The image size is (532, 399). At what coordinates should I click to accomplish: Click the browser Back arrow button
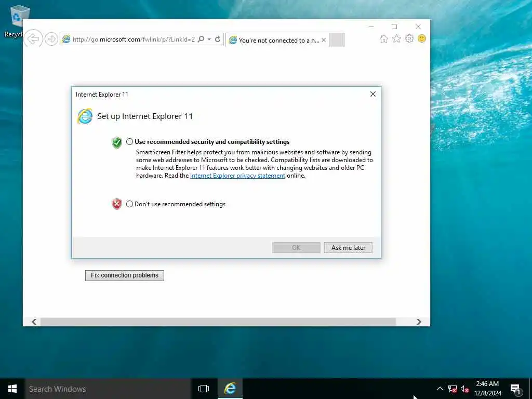point(33,39)
